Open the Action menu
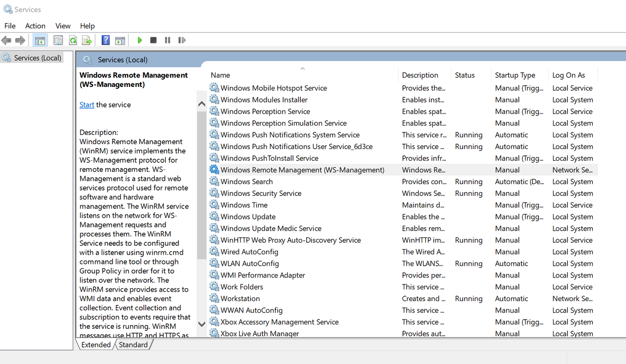 click(x=35, y=26)
